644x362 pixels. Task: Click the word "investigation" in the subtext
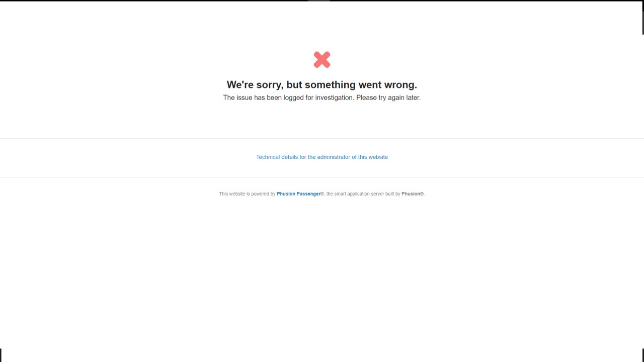pyautogui.click(x=335, y=98)
